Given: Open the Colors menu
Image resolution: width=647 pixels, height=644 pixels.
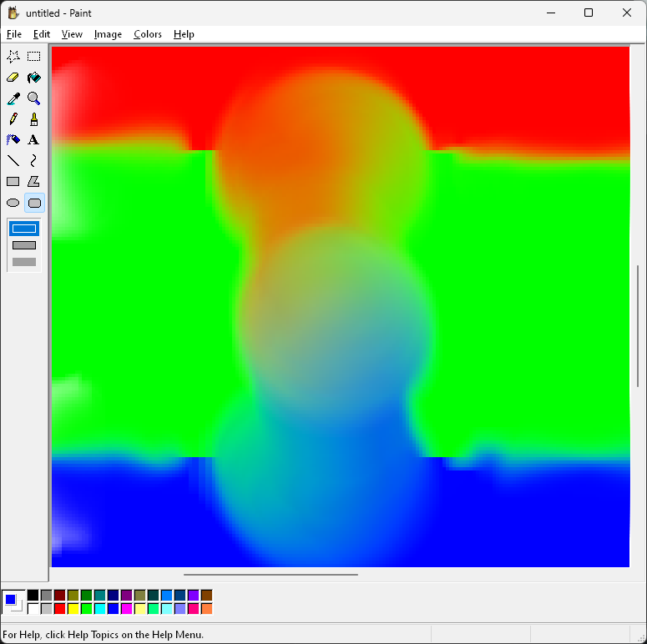Looking at the screenshot, I should coord(147,34).
